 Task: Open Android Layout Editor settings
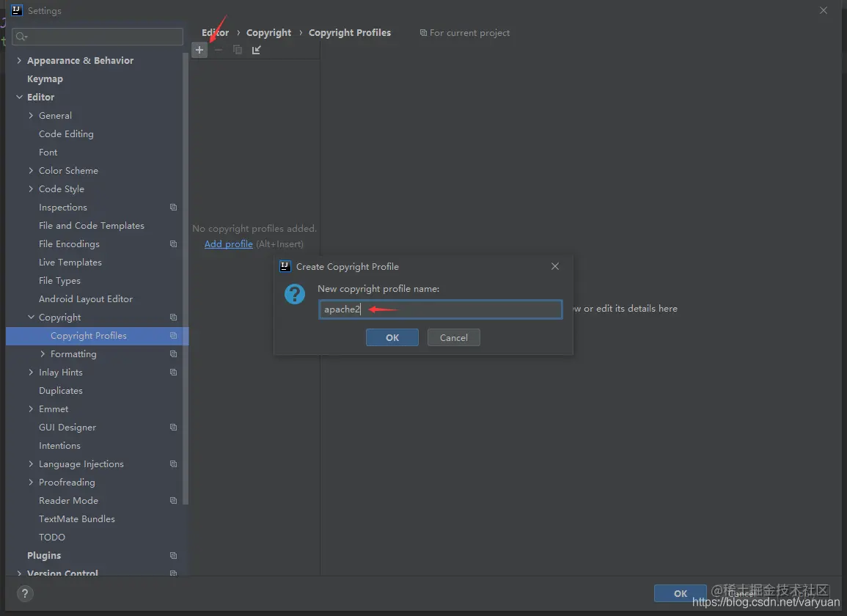pos(85,298)
